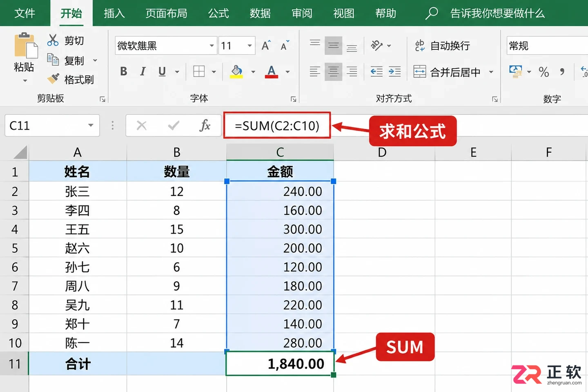This screenshot has height=392, width=588.
Task: Open the number format box (常规)
Action: (x=547, y=46)
